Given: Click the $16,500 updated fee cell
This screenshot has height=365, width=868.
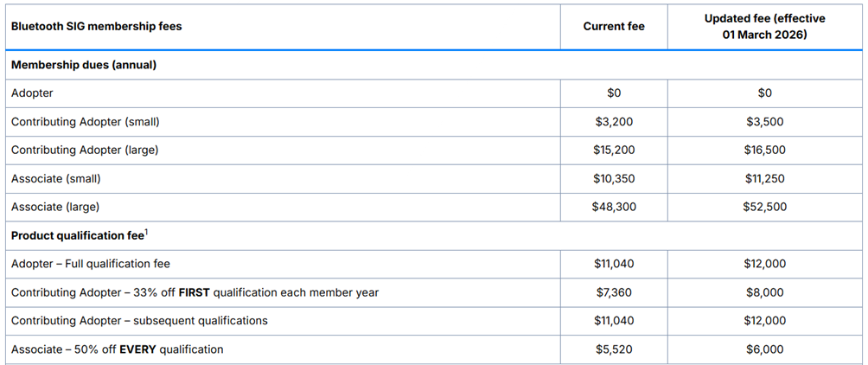Looking at the screenshot, I should (x=764, y=150).
